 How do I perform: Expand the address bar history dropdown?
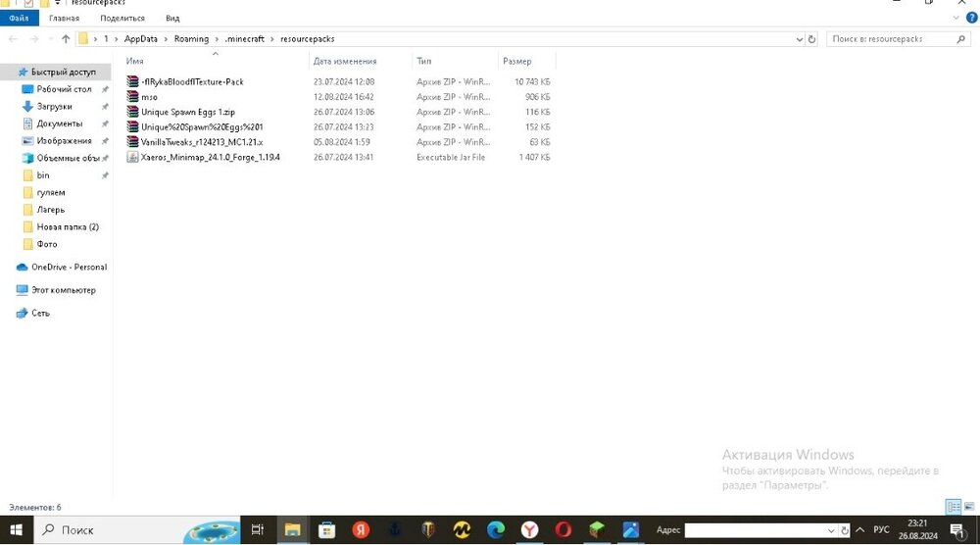tap(799, 39)
